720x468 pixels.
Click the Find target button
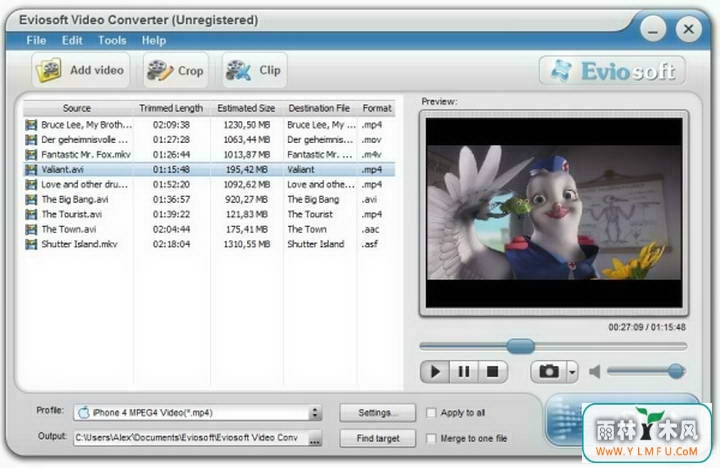coord(377,439)
